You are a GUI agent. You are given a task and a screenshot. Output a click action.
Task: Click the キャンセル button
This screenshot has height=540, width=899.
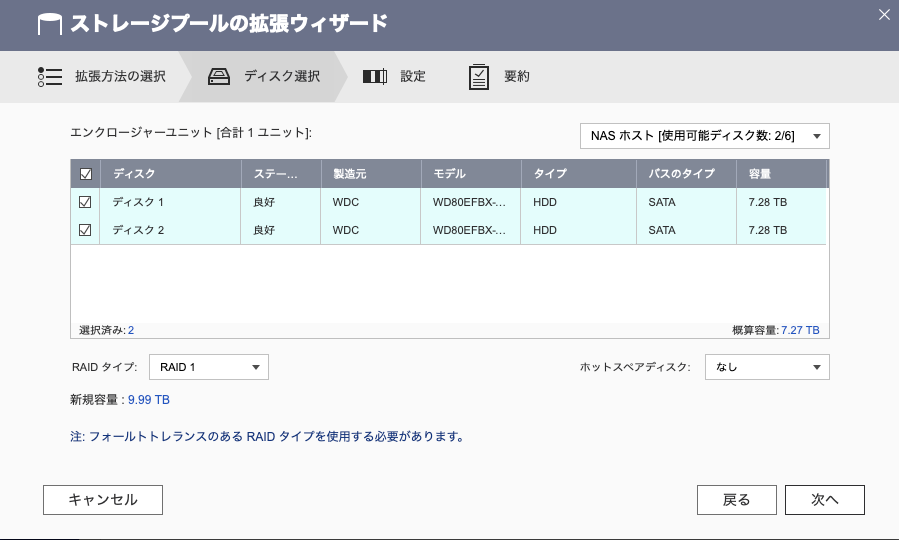point(103,500)
